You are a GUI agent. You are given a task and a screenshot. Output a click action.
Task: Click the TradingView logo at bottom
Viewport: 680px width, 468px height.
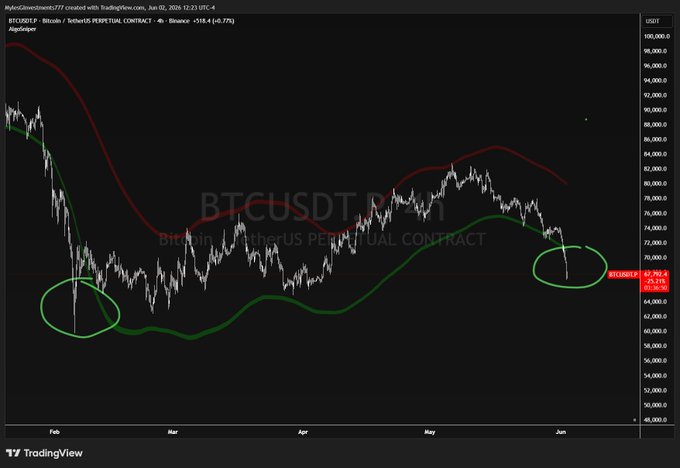pyautogui.click(x=44, y=453)
